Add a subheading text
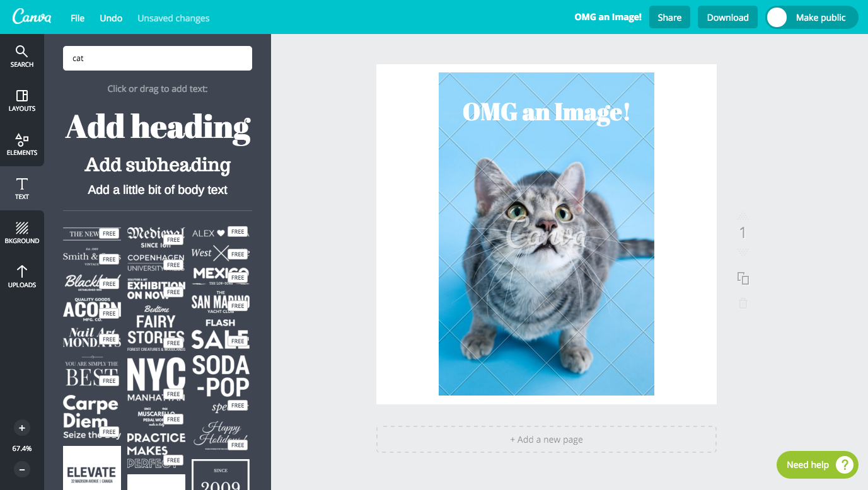 pyautogui.click(x=158, y=164)
